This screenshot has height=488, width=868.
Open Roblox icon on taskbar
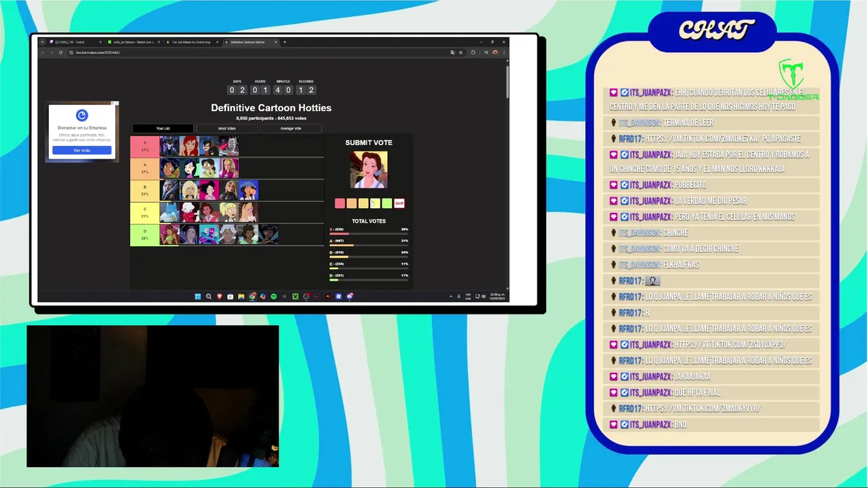click(338, 296)
